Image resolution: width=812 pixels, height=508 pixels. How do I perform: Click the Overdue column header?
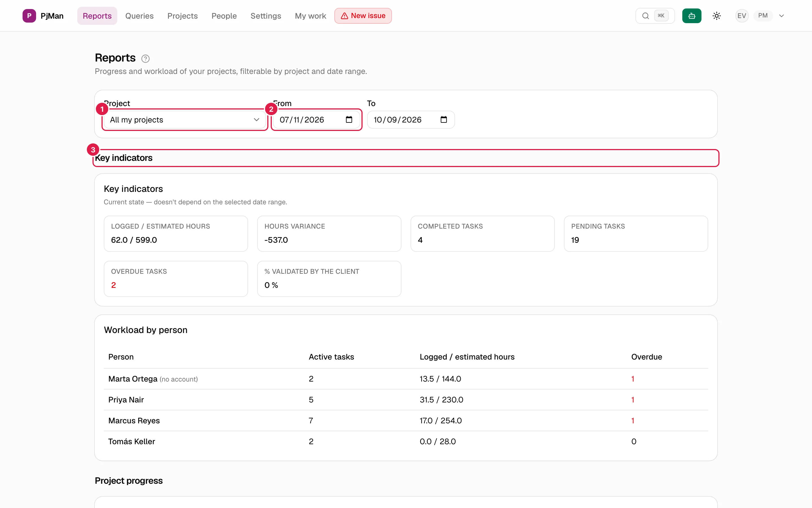646,357
